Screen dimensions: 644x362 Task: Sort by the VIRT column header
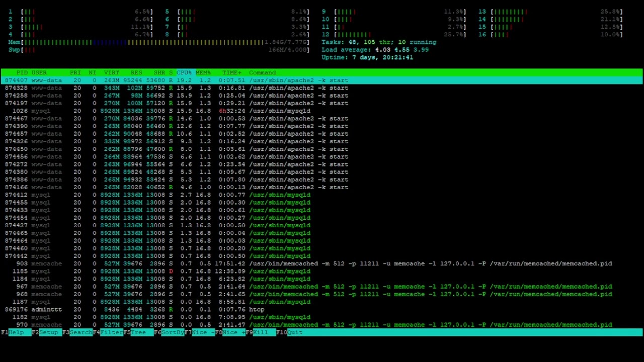click(x=111, y=72)
